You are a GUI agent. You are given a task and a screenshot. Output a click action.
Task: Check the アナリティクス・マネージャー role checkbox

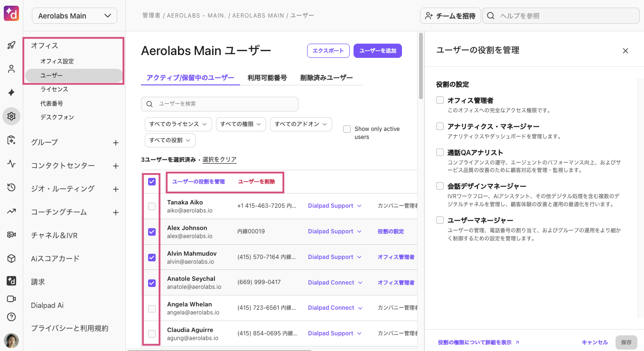click(440, 126)
